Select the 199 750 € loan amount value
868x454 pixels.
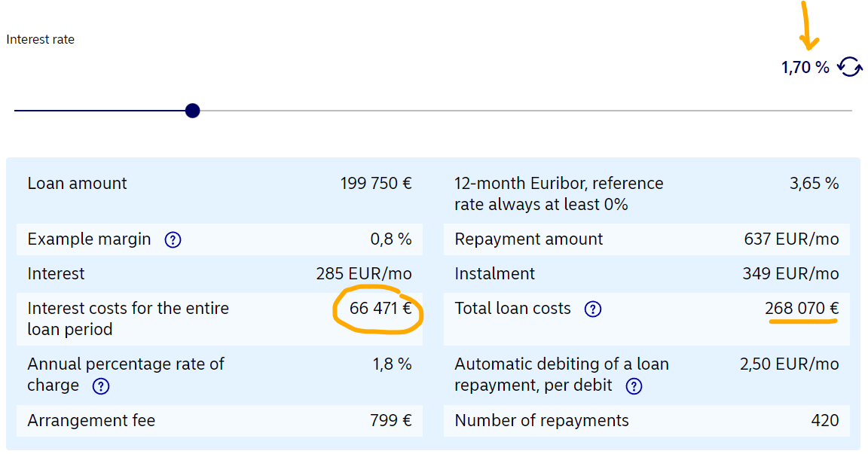point(376,184)
